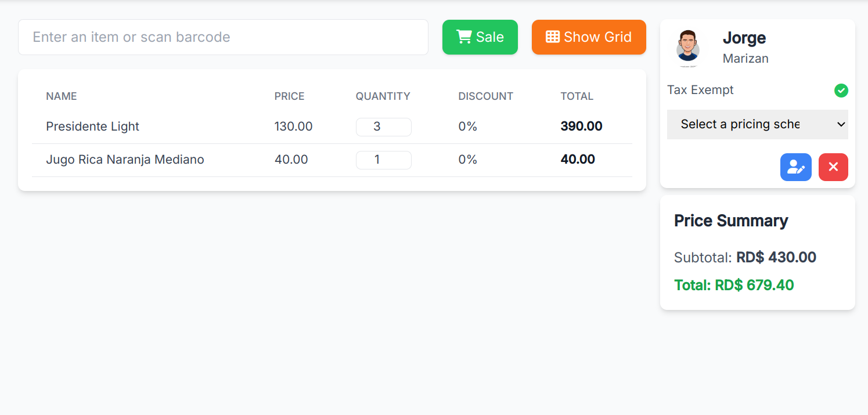The height and width of the screenshot is (415, 868).
Task: Open the pricing scheme dropdown
Action: pyautogui.click(x=757, y=124)
